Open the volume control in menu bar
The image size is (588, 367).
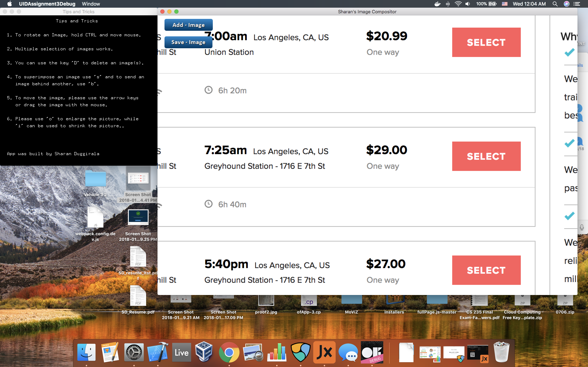tap(468, 4)
